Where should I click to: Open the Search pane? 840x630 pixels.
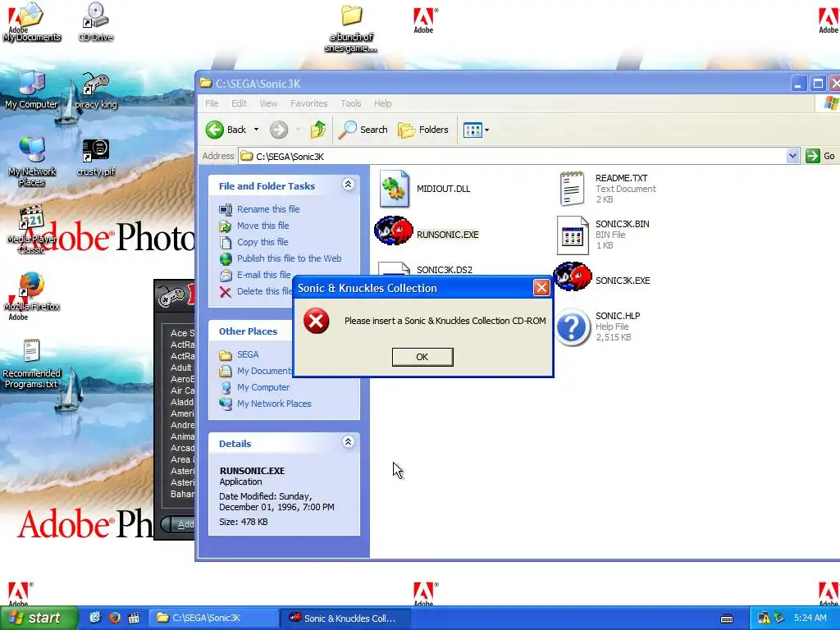[363, 130]
